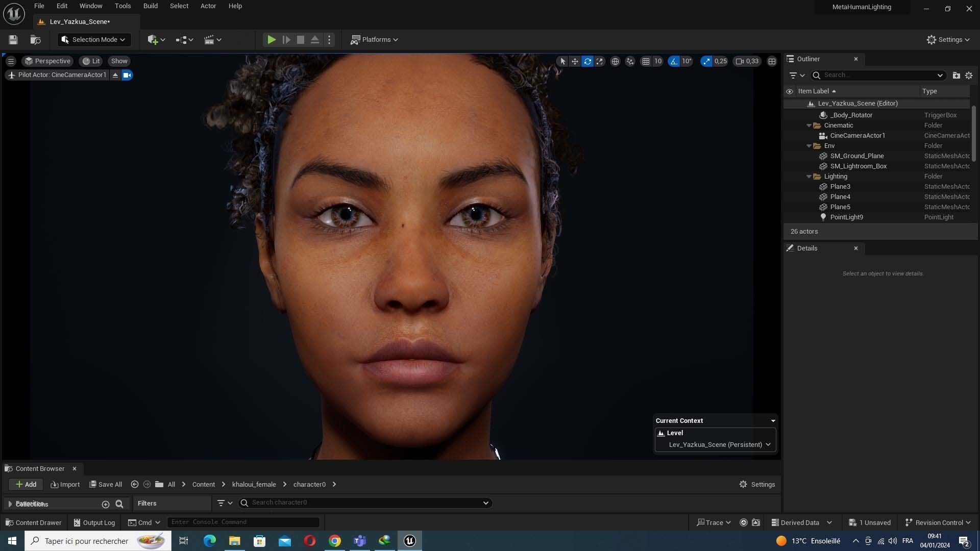Open the Outliner settings gear
Screen dimensions: 980x551
[x=969, y=75]
